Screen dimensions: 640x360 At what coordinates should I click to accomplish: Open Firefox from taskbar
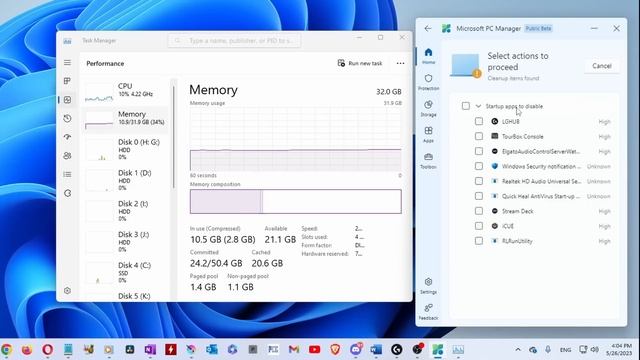coord(27,349)
